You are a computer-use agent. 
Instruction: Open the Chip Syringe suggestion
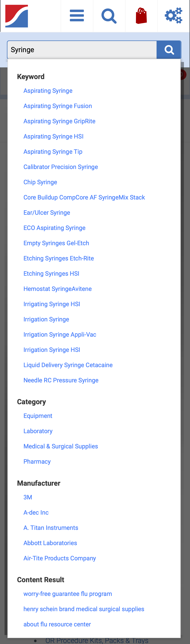coord(40,182)
